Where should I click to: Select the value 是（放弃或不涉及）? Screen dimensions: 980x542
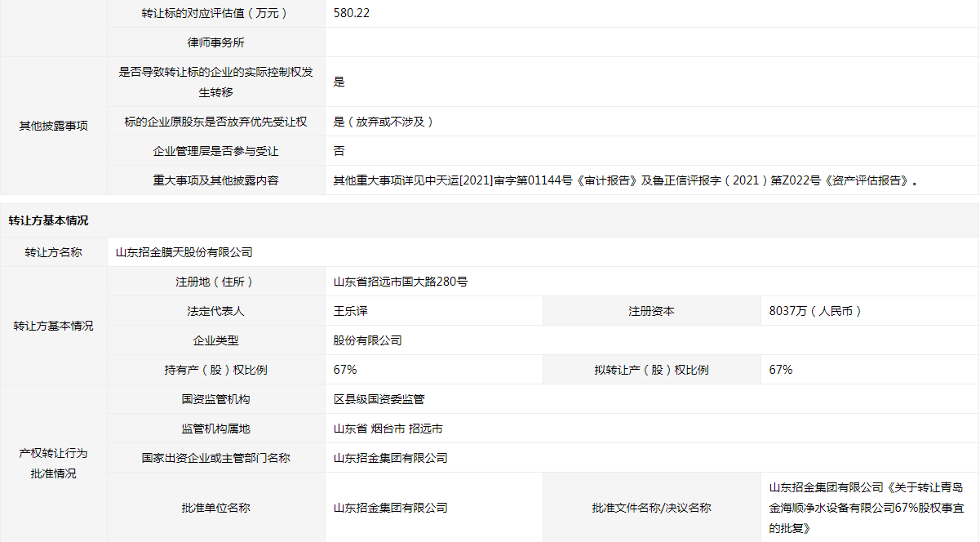coord(384,122)
